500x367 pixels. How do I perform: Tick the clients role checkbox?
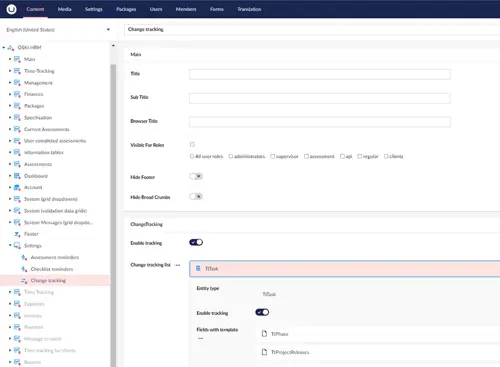386,156
